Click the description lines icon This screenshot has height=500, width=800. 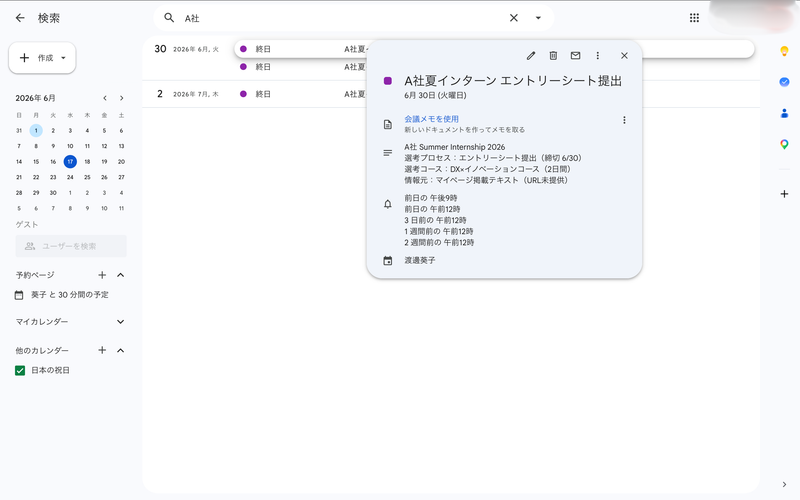coord(388,153)
